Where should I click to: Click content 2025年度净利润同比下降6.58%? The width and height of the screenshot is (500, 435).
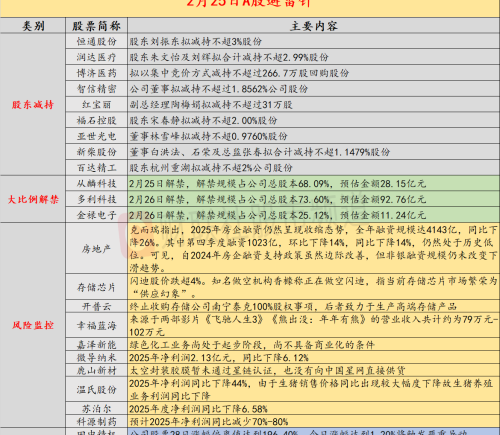coord(198,409)
